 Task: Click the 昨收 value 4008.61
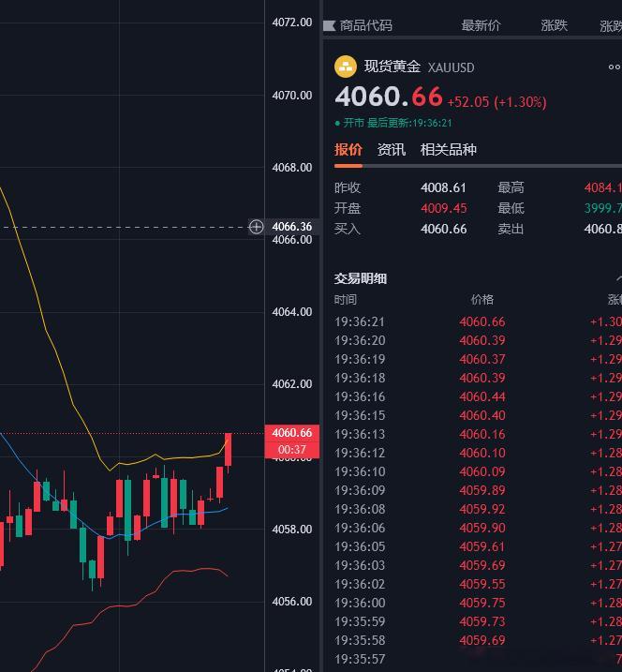[x=443, y=187]
